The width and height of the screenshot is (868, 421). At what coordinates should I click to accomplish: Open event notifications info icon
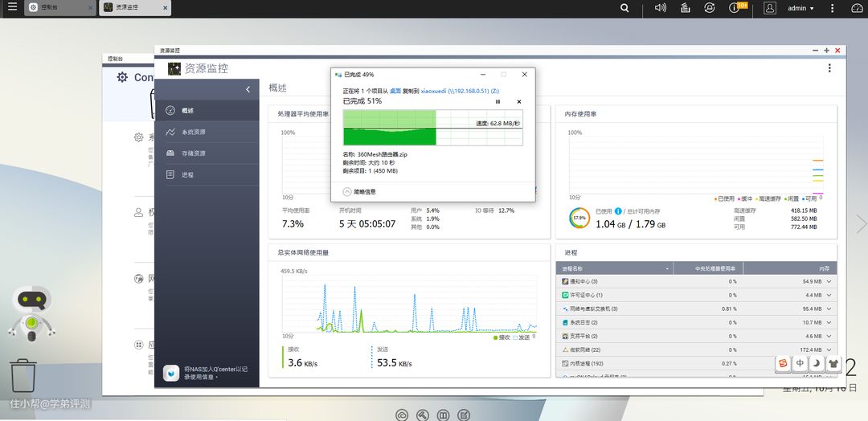[x=735, y=8]
